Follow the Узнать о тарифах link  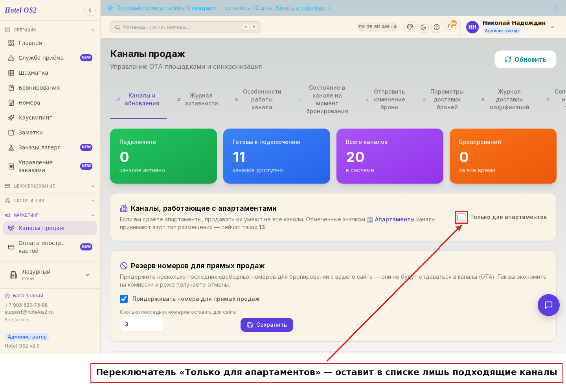pyautogui.click(x=300, y=8)
